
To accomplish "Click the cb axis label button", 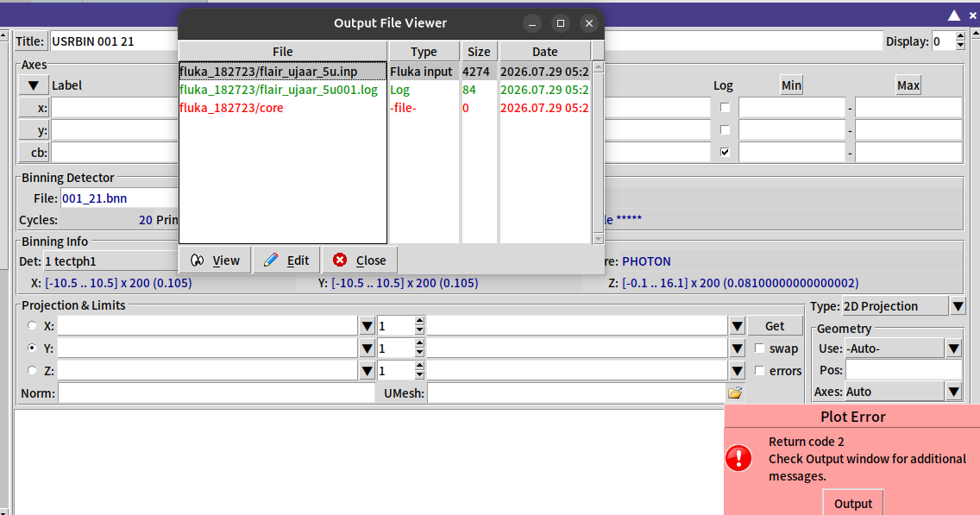I will pyautogui.click(x=34, y=152).
